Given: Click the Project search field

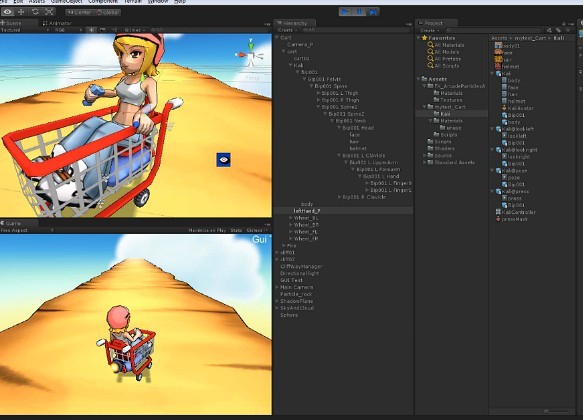Looking at the screenshot, I should coord(493,30).
